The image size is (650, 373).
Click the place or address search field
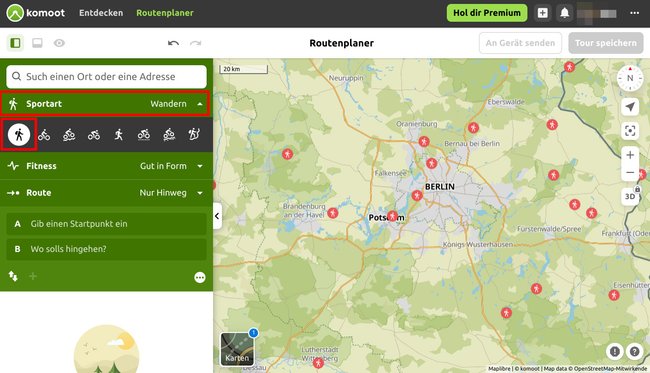pos(107,77)
